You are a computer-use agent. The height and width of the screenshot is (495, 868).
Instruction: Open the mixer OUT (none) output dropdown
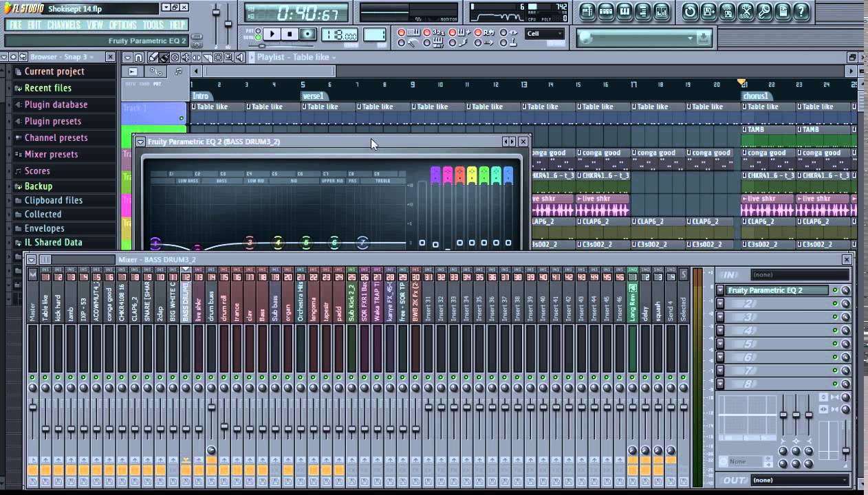[x=800, y=480]
